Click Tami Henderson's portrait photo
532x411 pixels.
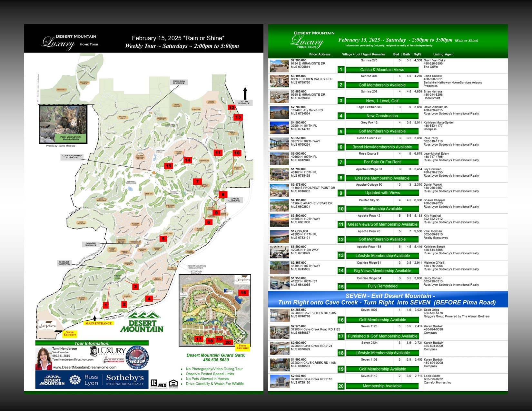tap(43, 358)
